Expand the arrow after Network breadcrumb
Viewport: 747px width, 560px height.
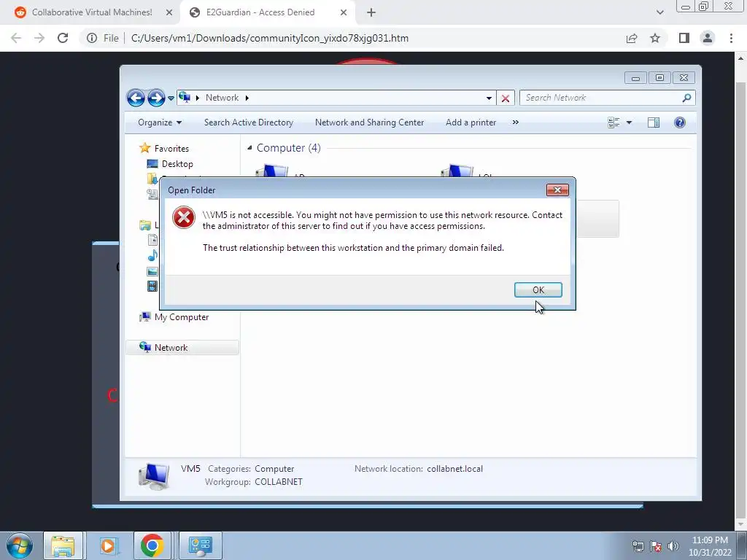pos(247,98)
